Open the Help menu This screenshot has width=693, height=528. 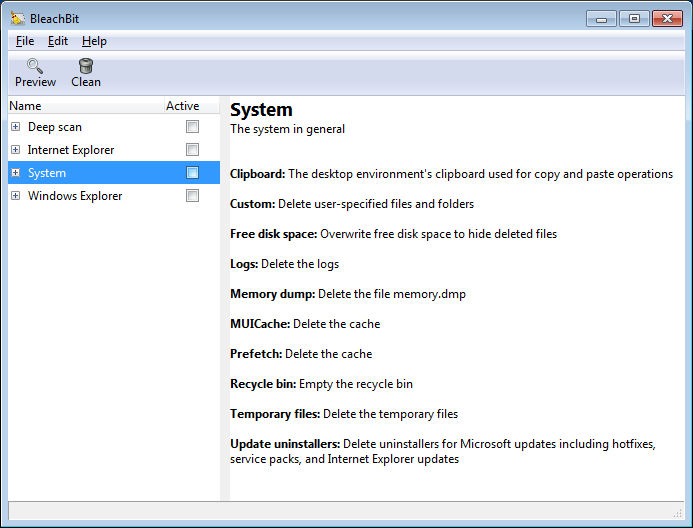click(x=94, y=41)
